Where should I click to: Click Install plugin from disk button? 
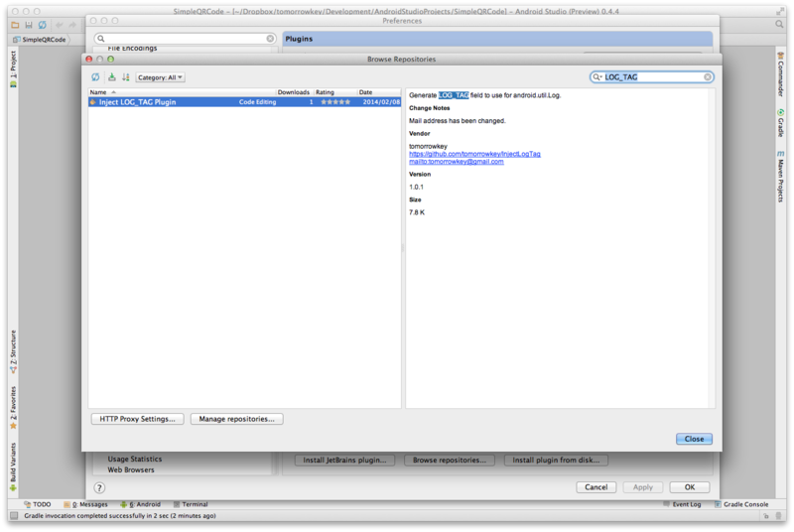556,461
